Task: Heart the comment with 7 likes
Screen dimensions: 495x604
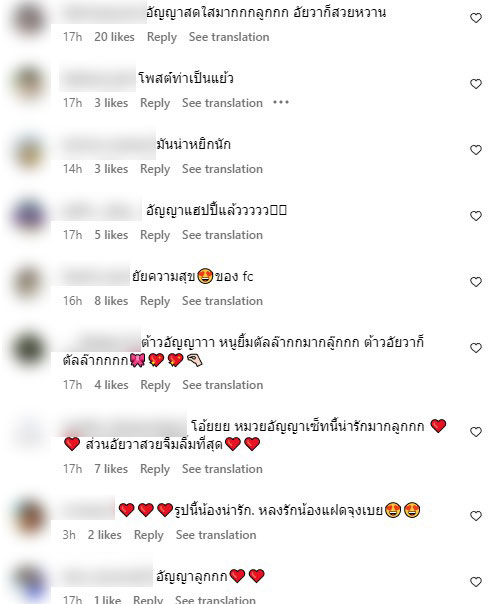Action: pos(476,432)
